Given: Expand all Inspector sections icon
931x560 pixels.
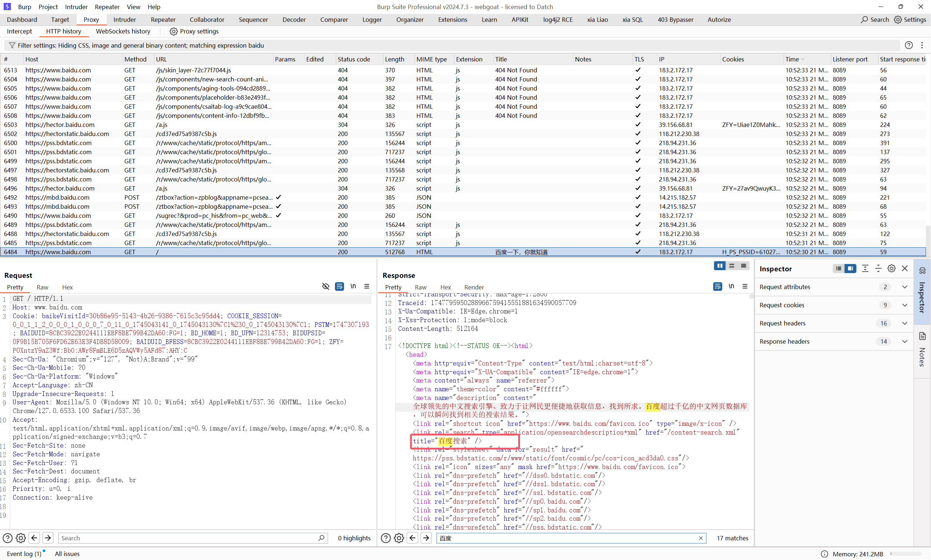Looking at the screenshot, I should 865,269.
